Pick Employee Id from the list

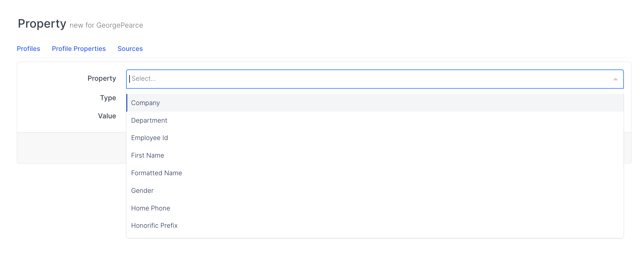click(149, 138)
